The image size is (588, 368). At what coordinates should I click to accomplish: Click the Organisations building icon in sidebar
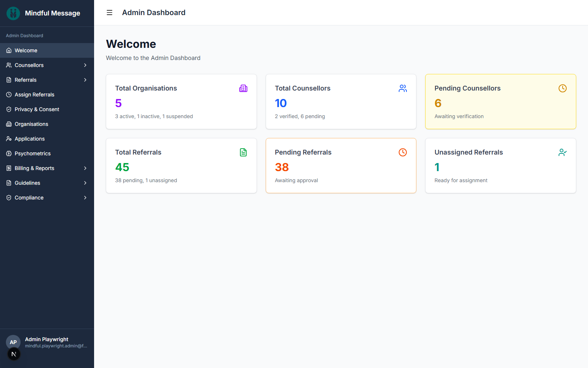point(9,124)
